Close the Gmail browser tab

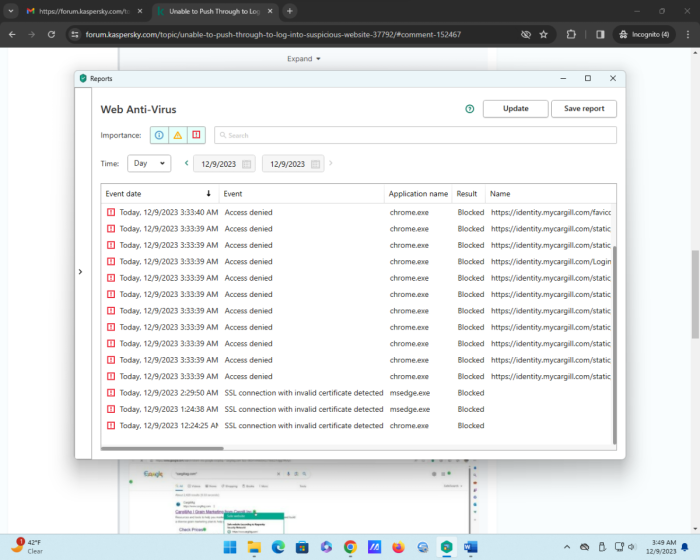click(140, 11)
